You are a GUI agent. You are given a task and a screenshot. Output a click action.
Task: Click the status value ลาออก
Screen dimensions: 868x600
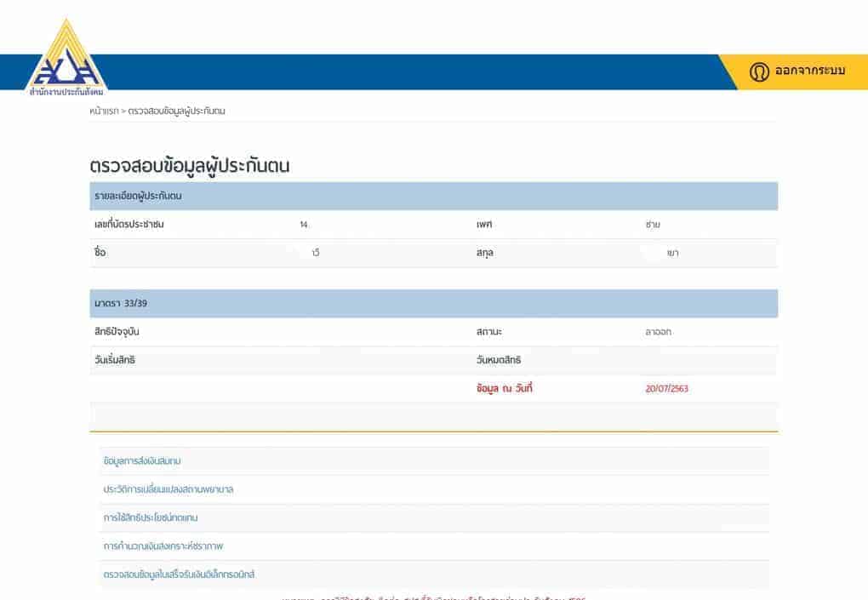click(658, 332)
